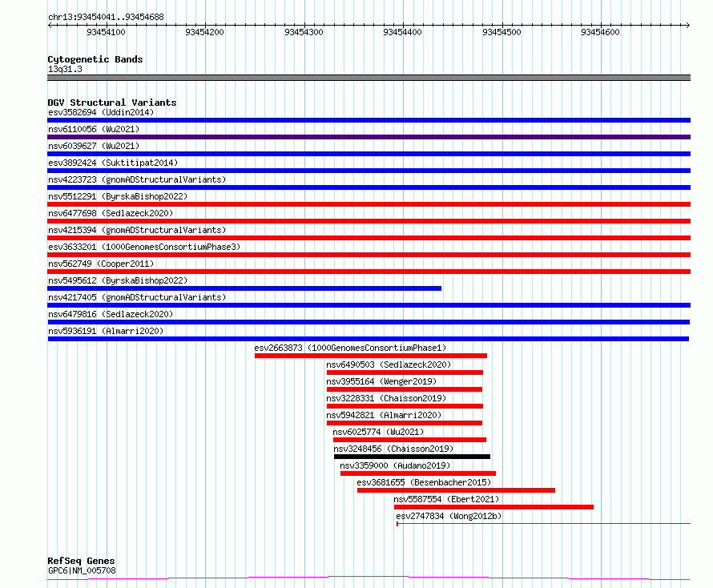The height and width of the screenshot is (588, 713).
Task: Open nsv6490503 (Sedlazeck2020) label
Action: 389,364
